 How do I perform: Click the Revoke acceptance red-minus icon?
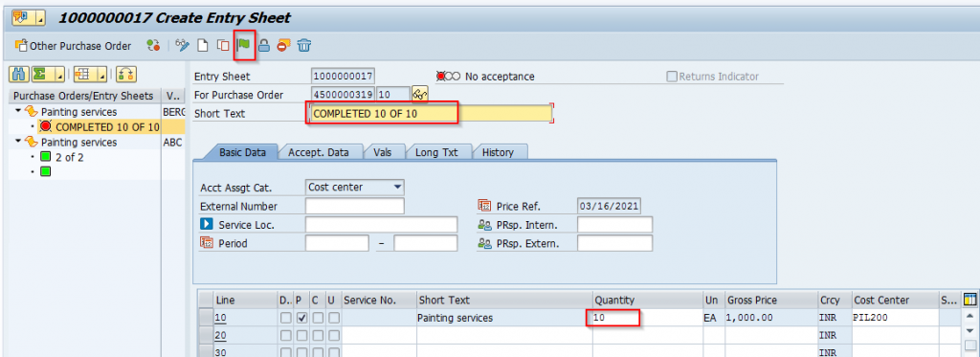[x=283, y=45]
